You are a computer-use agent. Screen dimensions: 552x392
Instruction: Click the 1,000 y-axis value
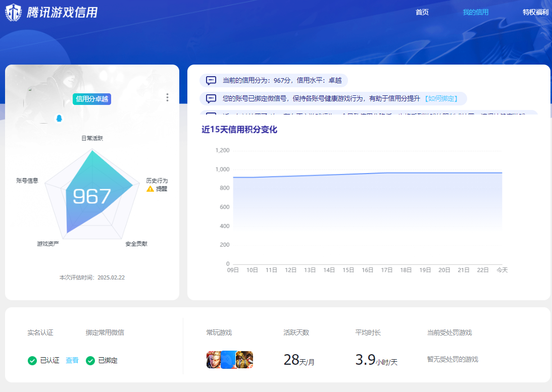pos(223,170)
